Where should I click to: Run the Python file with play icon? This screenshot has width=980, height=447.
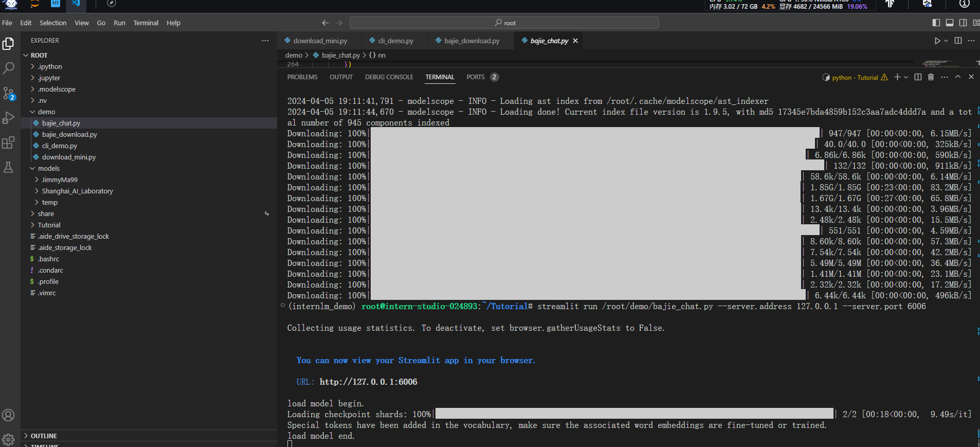tap(937, 41)
